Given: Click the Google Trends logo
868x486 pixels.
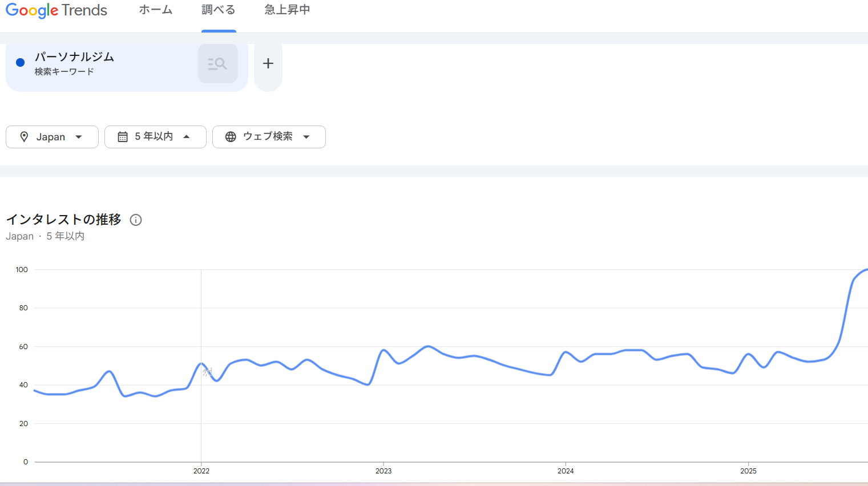Looking at the screenshot, I should coord(56,10).
